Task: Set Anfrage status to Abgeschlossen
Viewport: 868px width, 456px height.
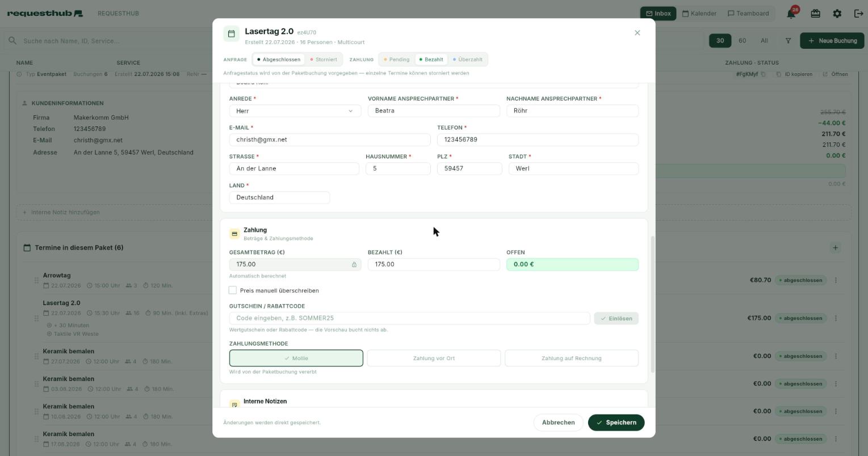Action: tap(278, 60)
